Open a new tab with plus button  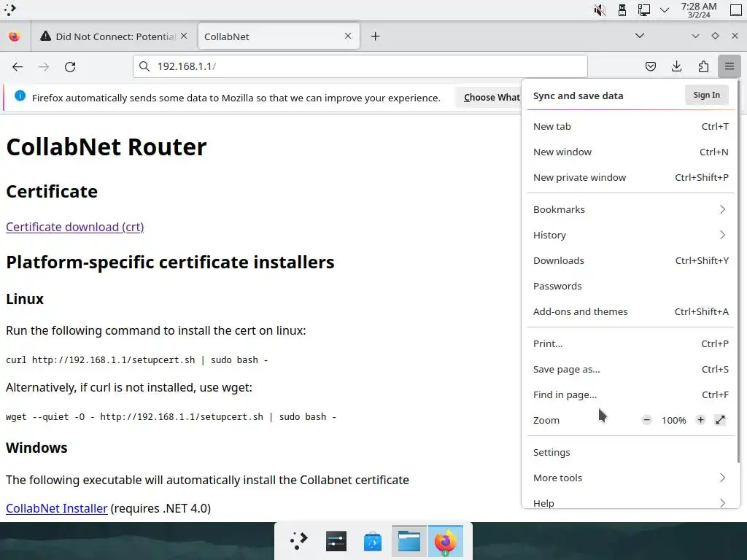tap(376, 36)
